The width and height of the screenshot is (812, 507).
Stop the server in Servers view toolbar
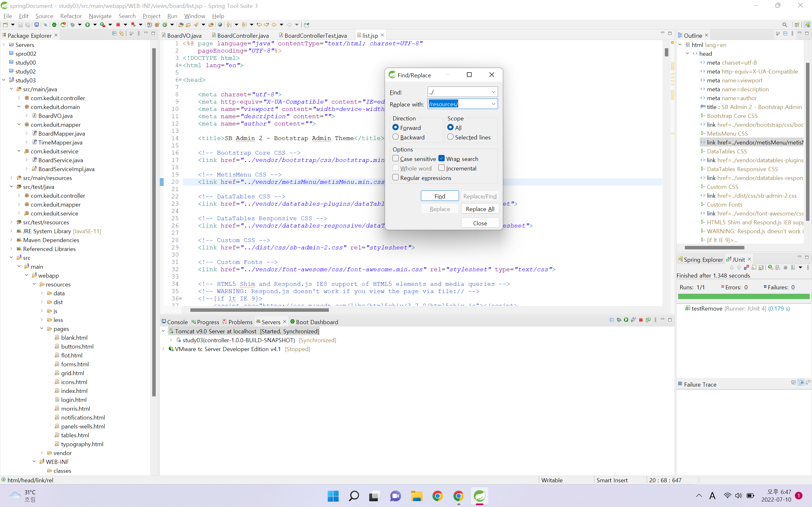point(641,320)
